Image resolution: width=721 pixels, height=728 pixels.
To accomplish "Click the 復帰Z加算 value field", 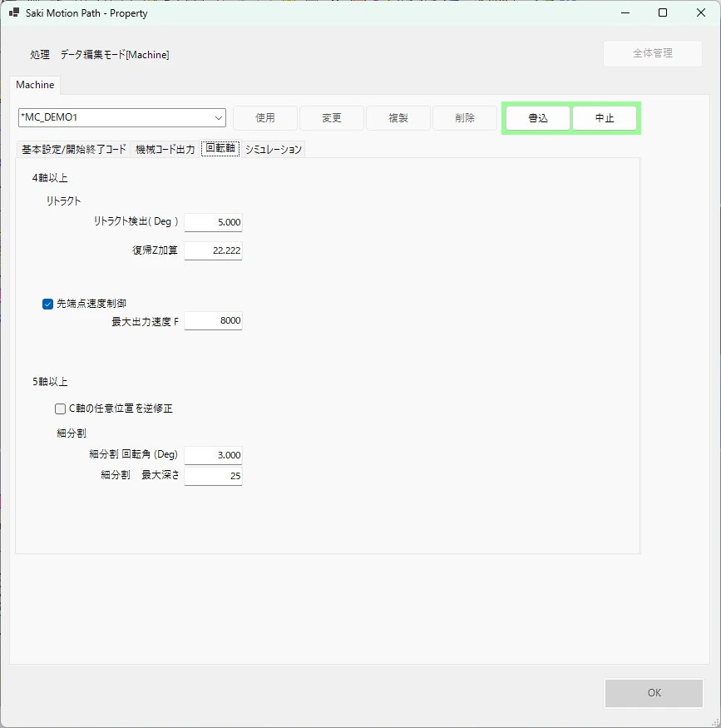I will 213,250.
